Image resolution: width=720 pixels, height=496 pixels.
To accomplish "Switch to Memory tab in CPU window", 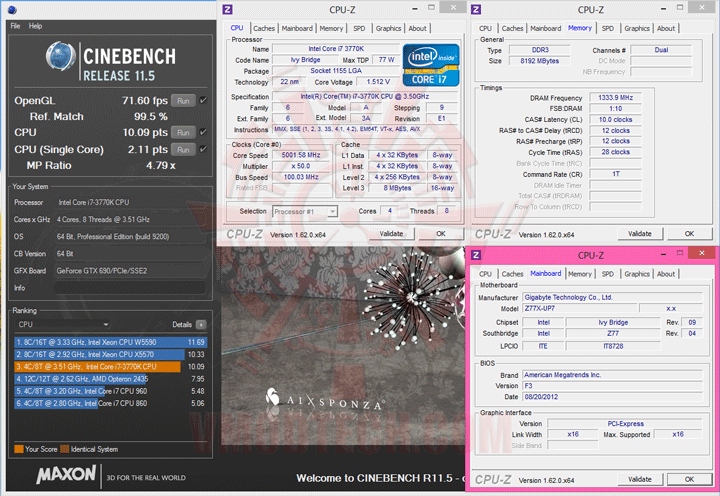I will tap(332, 28).
